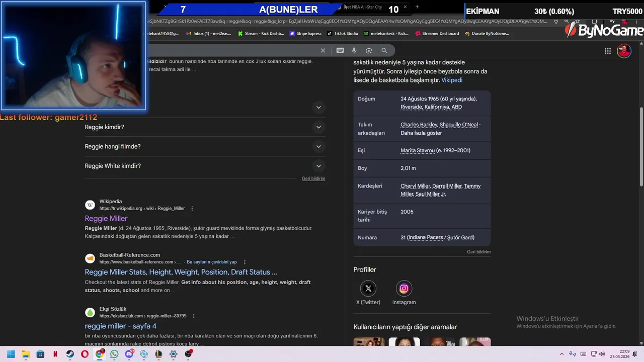This screenshot has width=644, height=362.
Task: Open the Google apps grid
Action: point(608,51)
